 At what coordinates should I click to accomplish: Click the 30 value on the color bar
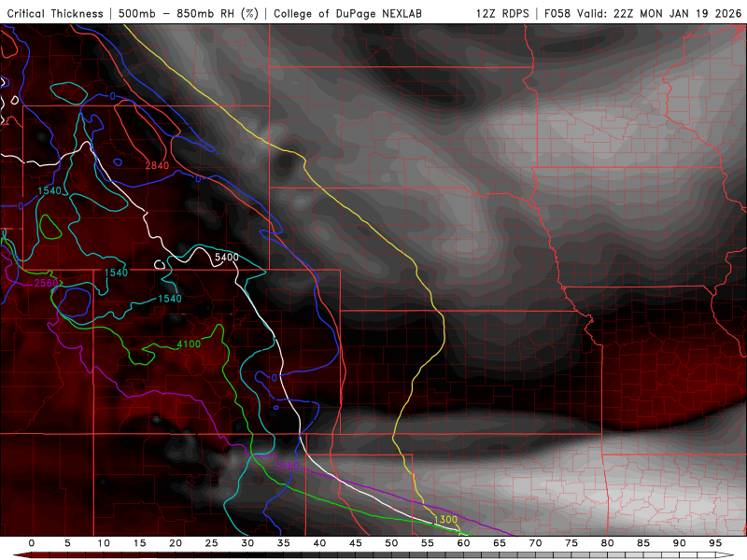click(247, 543)
